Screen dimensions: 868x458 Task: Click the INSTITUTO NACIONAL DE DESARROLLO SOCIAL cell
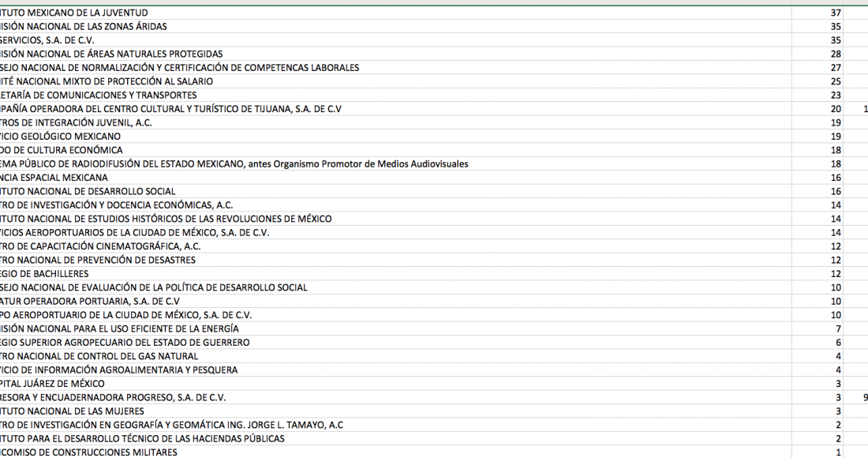pyautogui.click(x=88, y=191)
